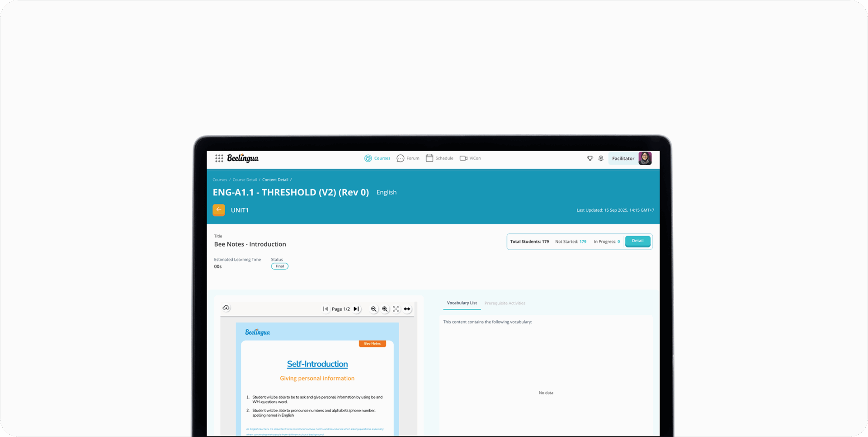Go to the previous document page
868x437 pixels.
(325, 309)
